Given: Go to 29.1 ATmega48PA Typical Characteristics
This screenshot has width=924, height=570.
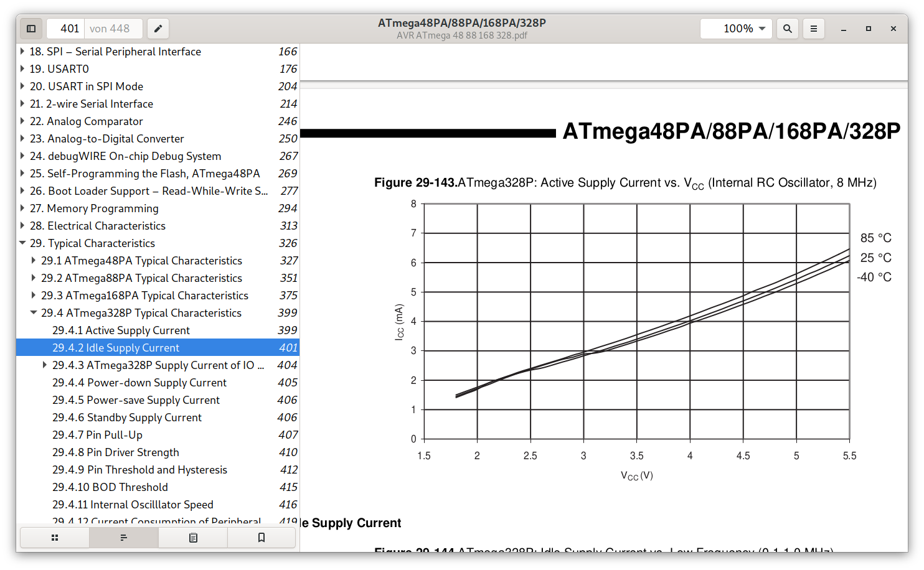Looking at the screenshot, I should pyautogui.click(x=141, y=261).
